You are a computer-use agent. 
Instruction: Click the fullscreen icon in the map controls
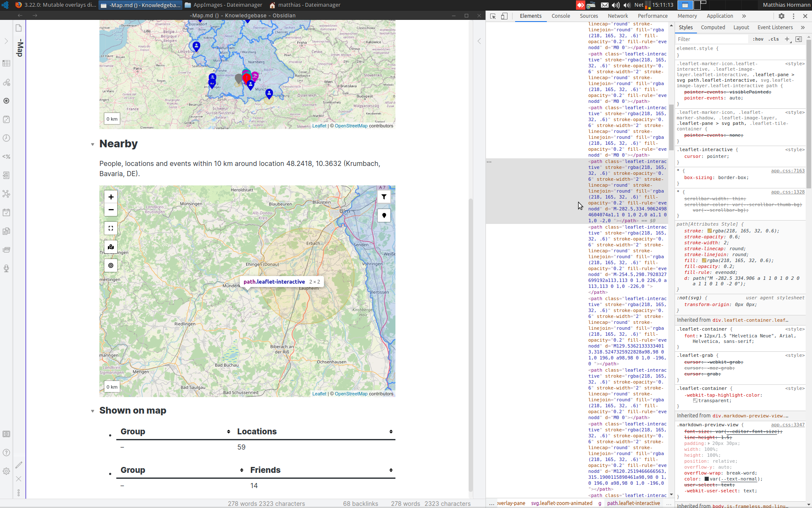[111, 228]
